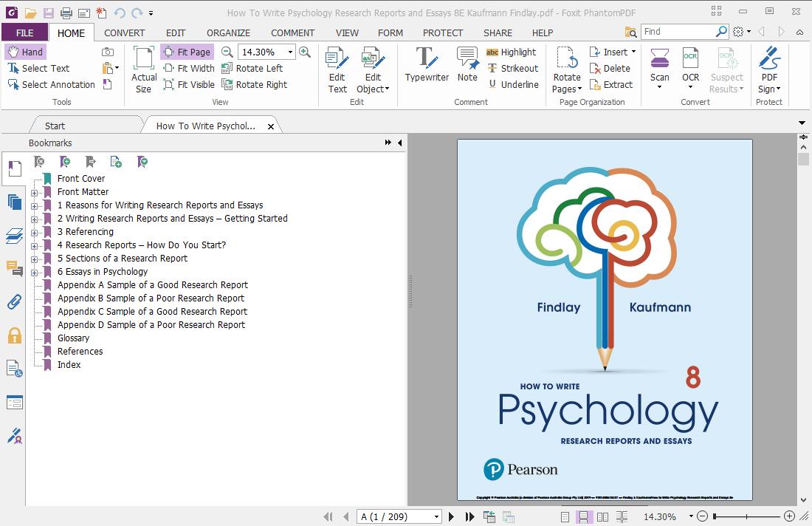Screen dimensions: 812x526
Task: Add a new bookmark in Bookmarks panel toolbar
Action: tap(65, 163)
